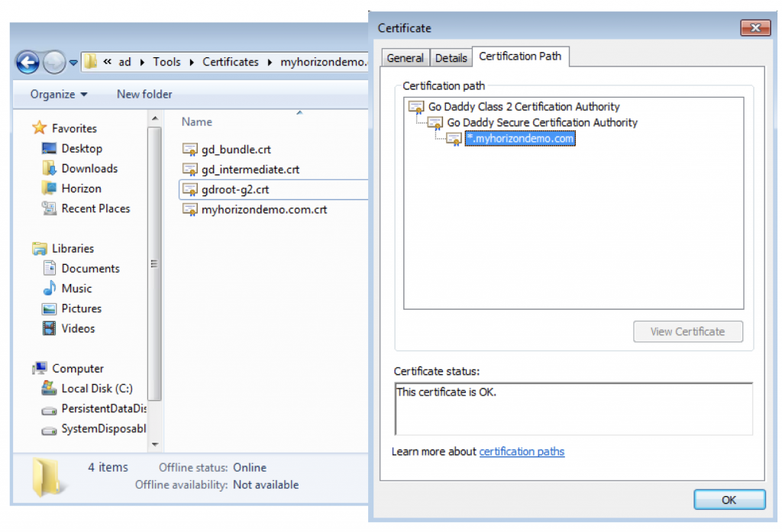Viewport: 782px width, 532px height.
Task: Switch to the Details tab
Action: point(451,58)
